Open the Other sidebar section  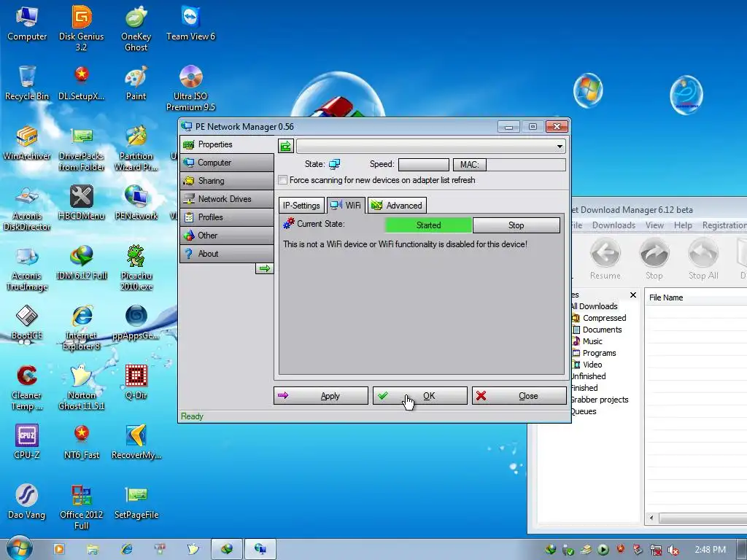(x=227, y=236)
